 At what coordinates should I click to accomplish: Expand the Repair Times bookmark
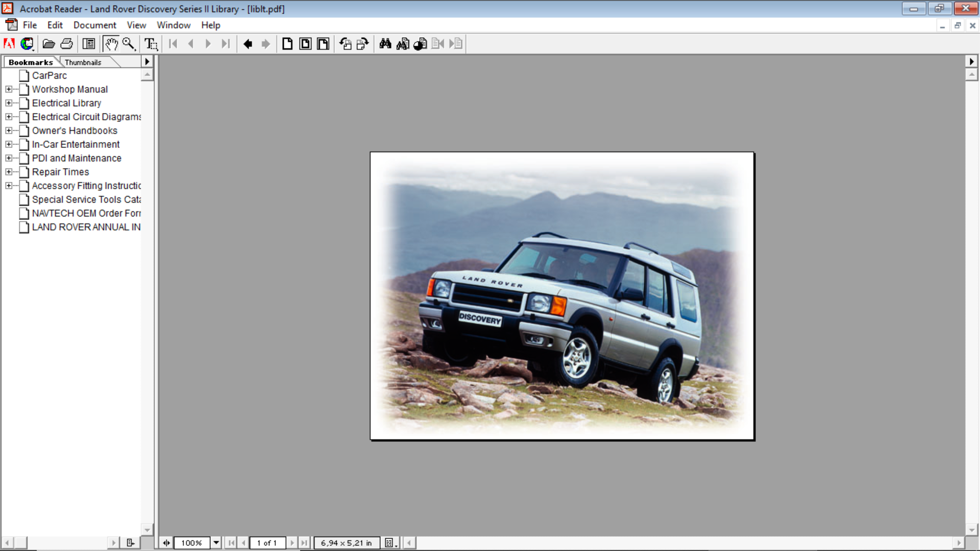point(9,172)
